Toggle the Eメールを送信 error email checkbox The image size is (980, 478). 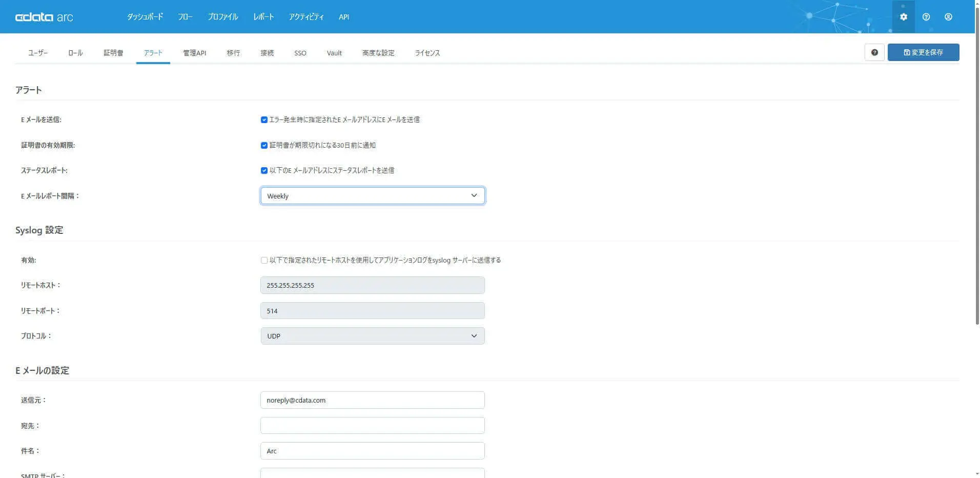point(264,120)
